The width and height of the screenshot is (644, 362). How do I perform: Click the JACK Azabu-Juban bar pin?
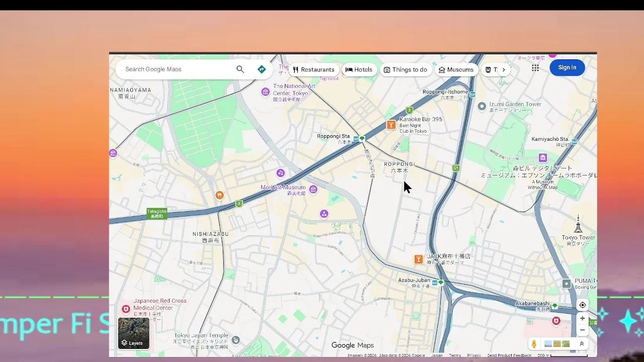[x=418, y=259]
